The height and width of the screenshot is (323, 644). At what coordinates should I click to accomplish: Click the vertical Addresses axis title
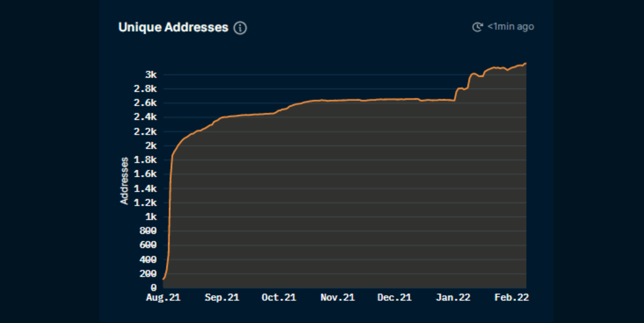tap(124, 181)
